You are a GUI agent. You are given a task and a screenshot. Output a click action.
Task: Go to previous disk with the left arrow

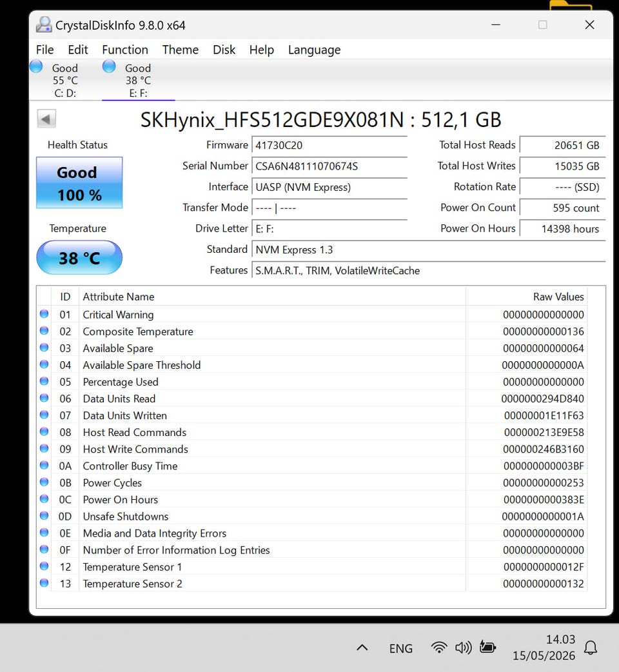tap(46, 119)
